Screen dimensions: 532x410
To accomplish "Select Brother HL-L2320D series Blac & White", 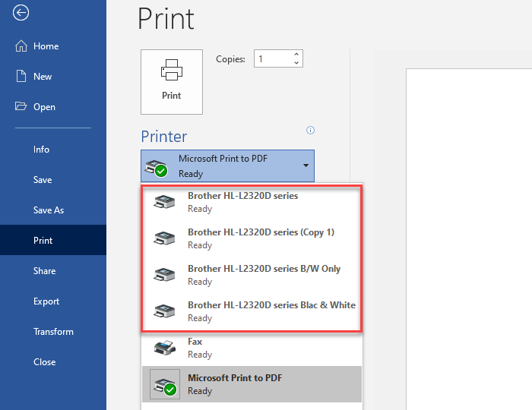I will pyautogui.click(x=252, y=311).
